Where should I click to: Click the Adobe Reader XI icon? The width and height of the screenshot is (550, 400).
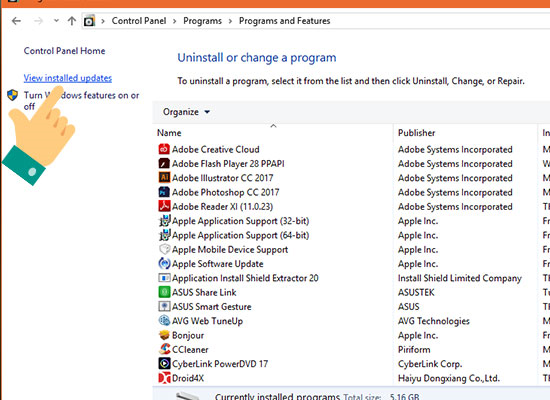tap(164, 206)
